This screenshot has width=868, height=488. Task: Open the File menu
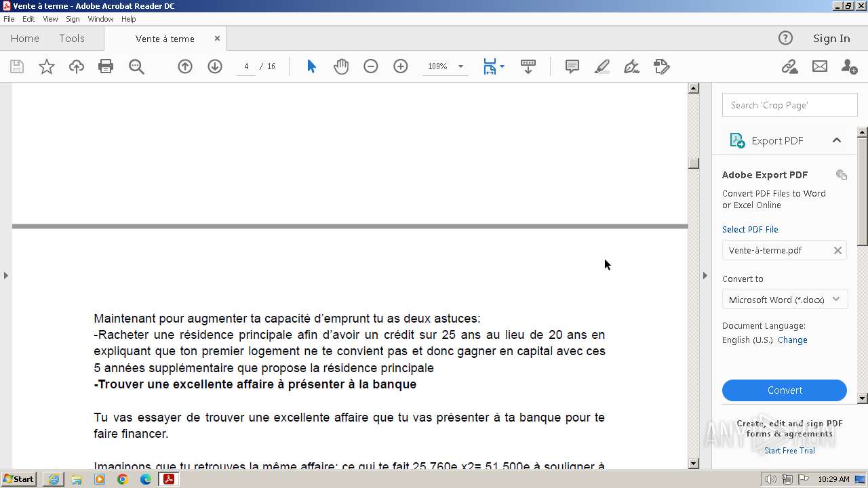[9, 19]
